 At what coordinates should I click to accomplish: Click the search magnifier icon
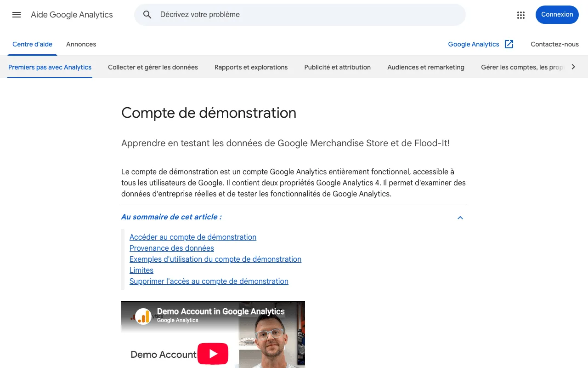click(147, 15)
